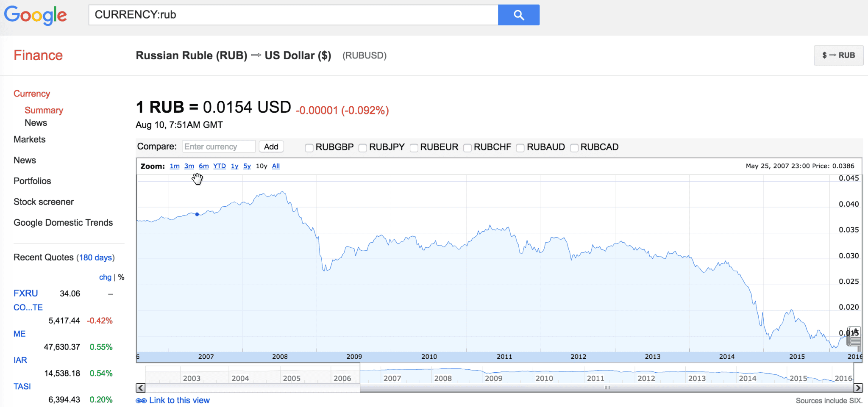Select the 10y zoom range
The height and width of the screenshot is (407, 868).
(262, 166)
